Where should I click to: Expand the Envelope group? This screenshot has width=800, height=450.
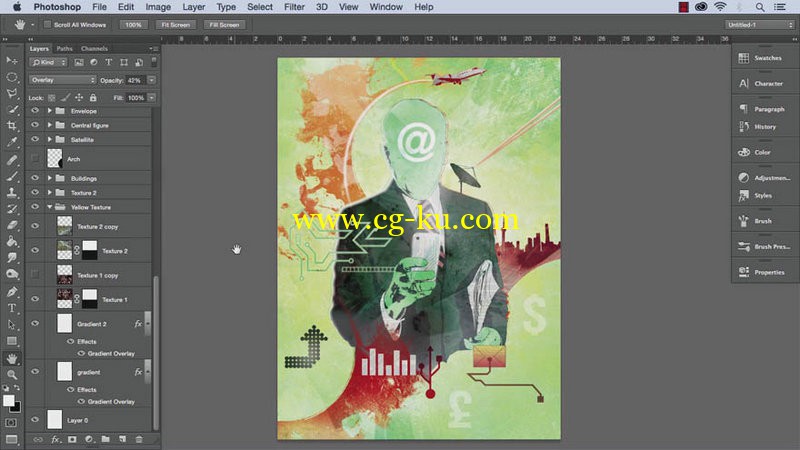49,111
